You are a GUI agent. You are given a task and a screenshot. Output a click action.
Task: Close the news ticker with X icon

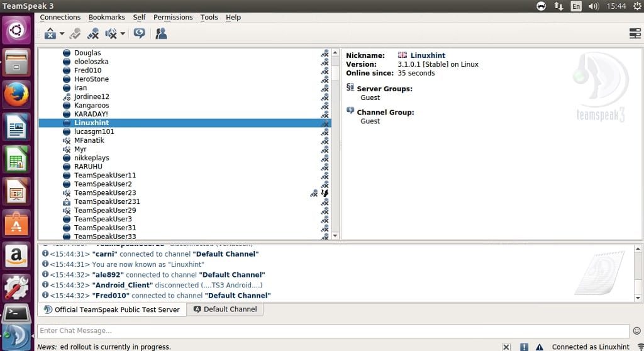(506, 347)
